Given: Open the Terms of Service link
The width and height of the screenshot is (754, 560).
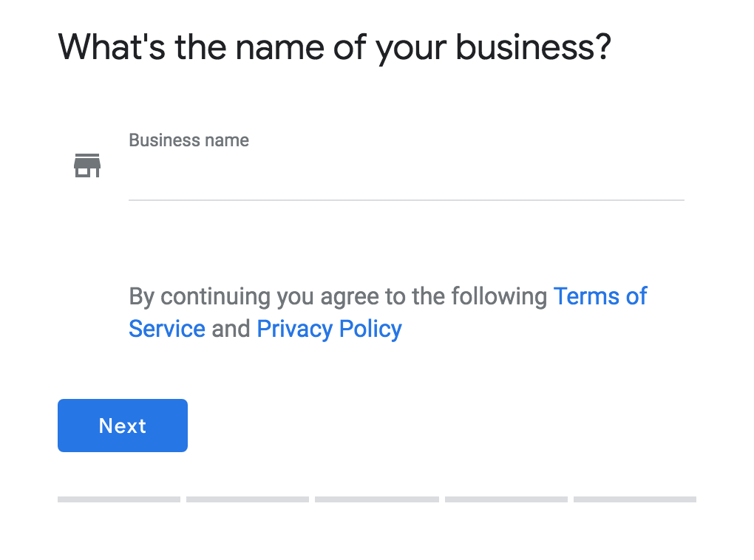Looking at the screenshot, I should (600, 296).
